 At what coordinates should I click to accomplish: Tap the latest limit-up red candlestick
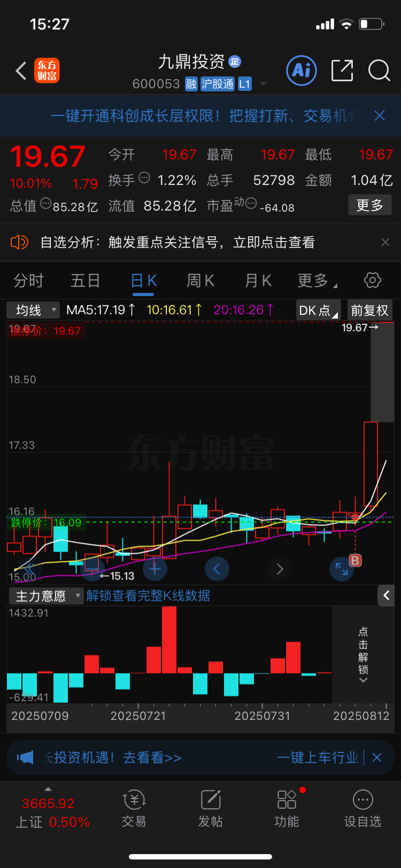(x=371, y=464)
